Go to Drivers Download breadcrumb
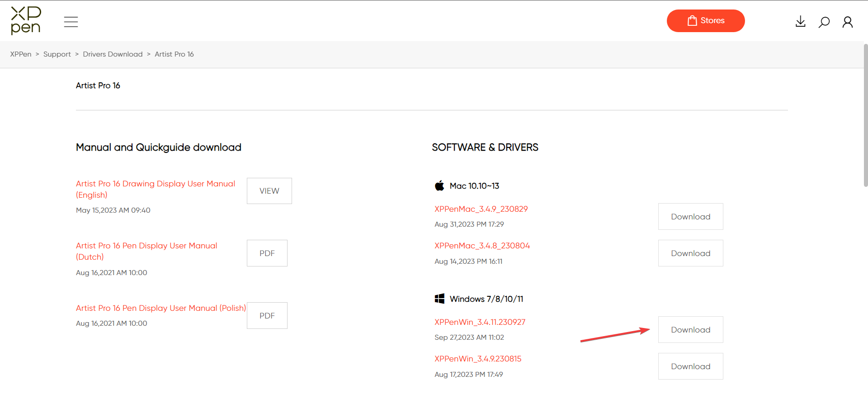868x404 pixels. click(113, 54)
